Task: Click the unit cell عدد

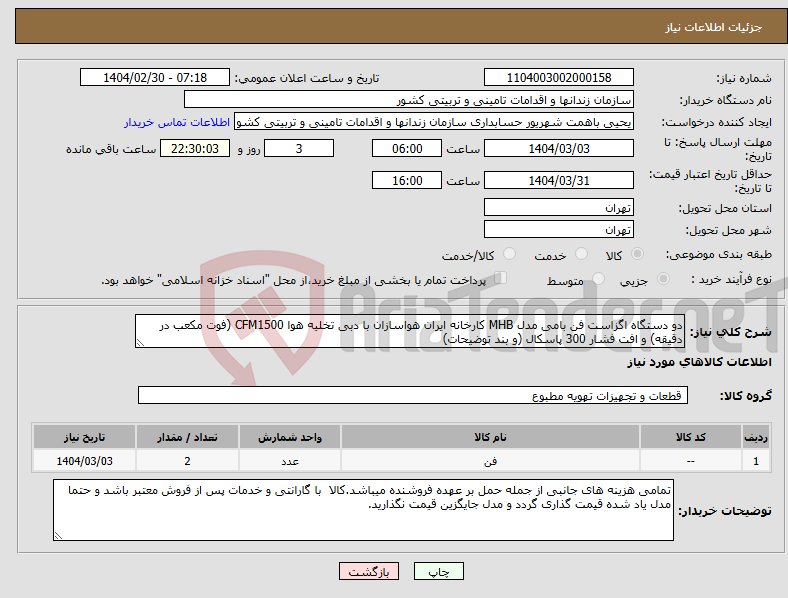Action: pyautogui.click(x=290, y=461)
